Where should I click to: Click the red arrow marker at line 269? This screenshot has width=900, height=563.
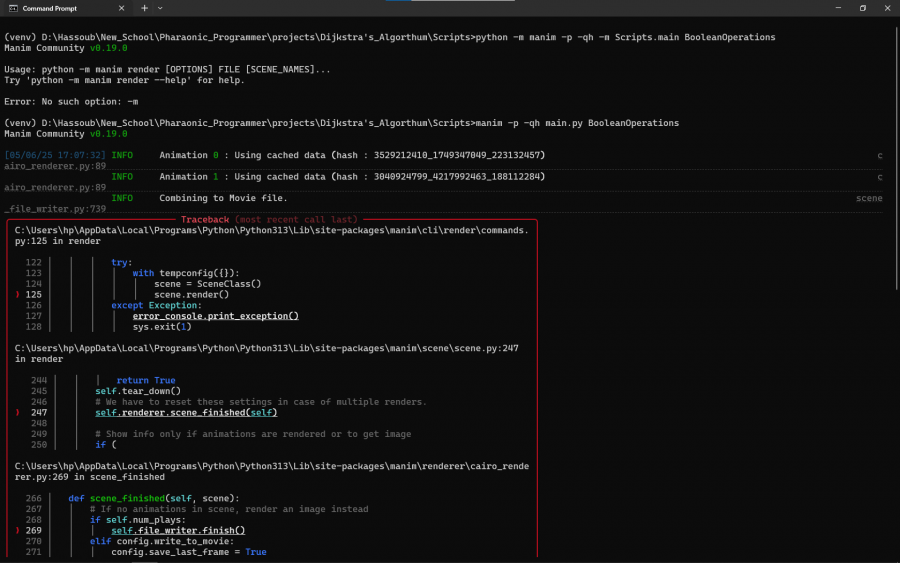(x=18, y=530)
